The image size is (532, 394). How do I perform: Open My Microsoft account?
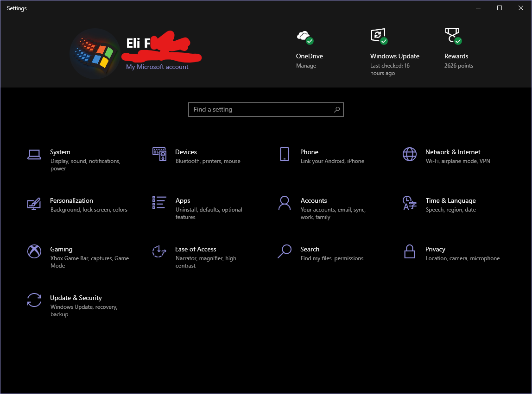coord(157,67)
